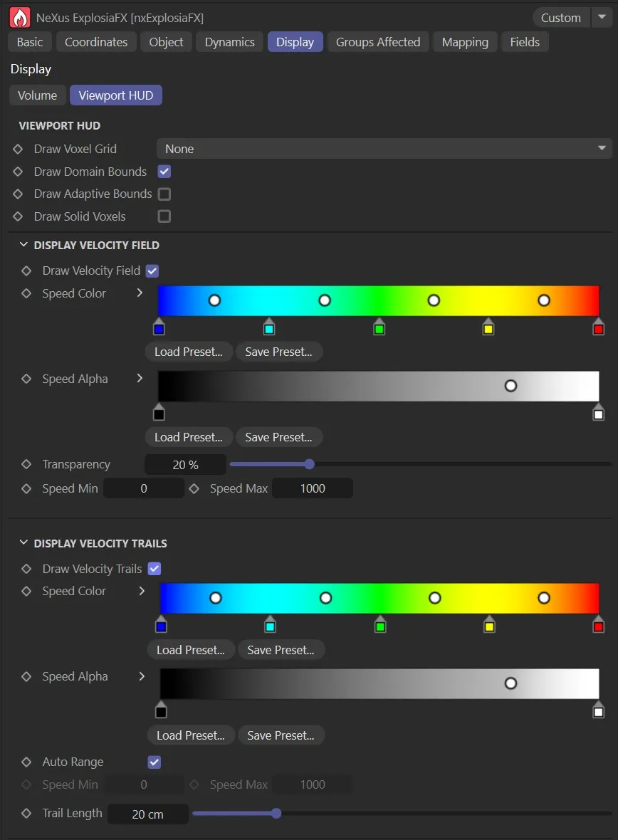Click Save Preset under Speed Color

coord(279,351)
